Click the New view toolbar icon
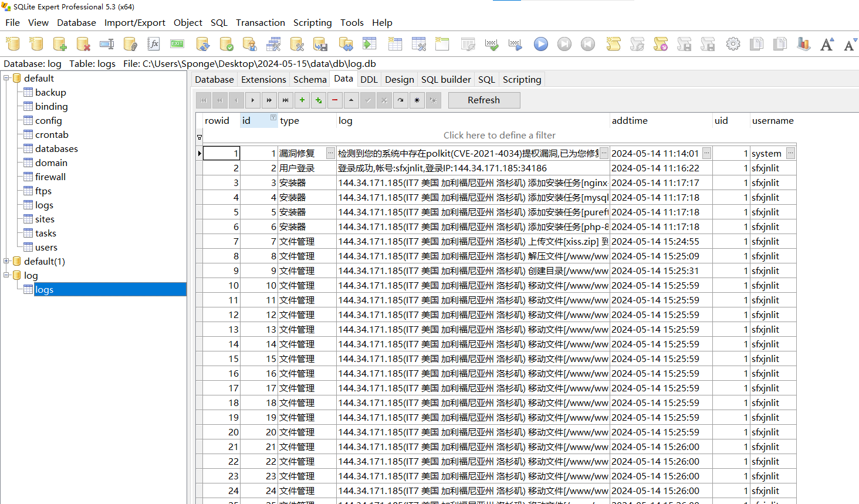The height and width of the screenshot is (504, 859). (442, 44)
